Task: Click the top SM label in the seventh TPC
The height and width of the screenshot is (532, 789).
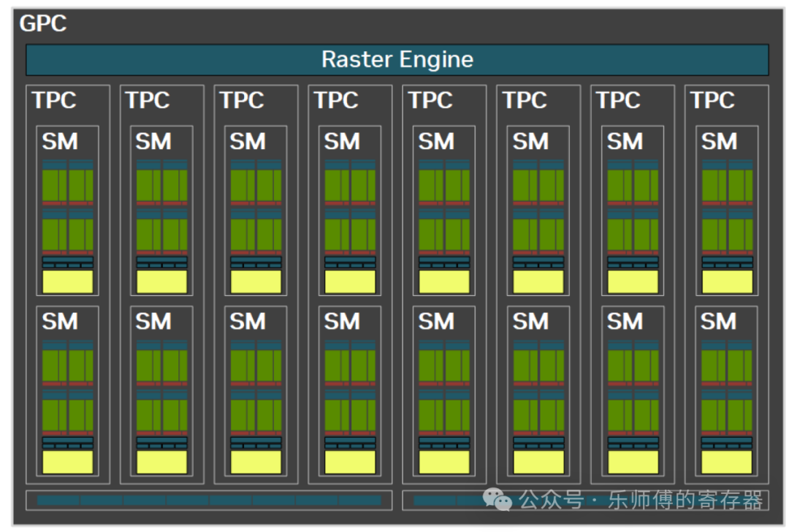Action: click(x=625, y=141)
